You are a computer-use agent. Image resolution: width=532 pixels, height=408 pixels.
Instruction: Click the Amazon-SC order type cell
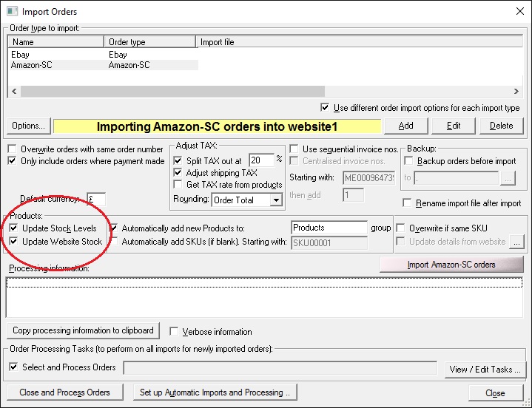(x=129, y=65)
